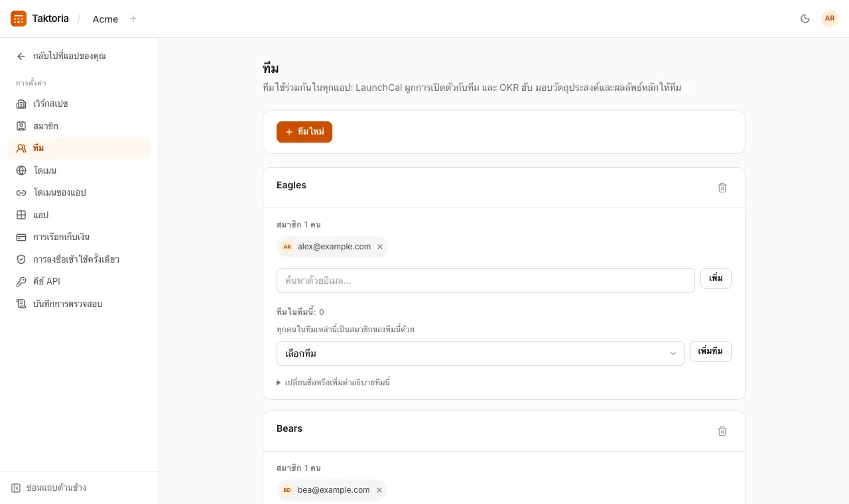This screenshot has height=504, width=849.
Task: Expand เปลี่ยนชื่อหรือเพิ่มคำอธิบายทีมนี้ disclosure
Action: click(x=333, y=383)
